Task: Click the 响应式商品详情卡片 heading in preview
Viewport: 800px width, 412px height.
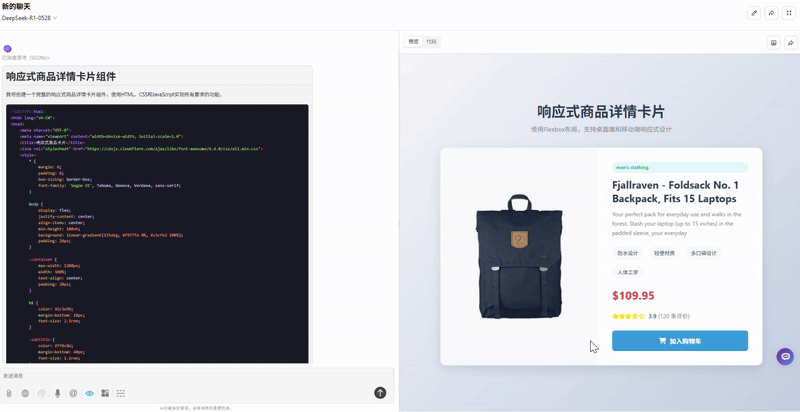Action: (601, 112)
